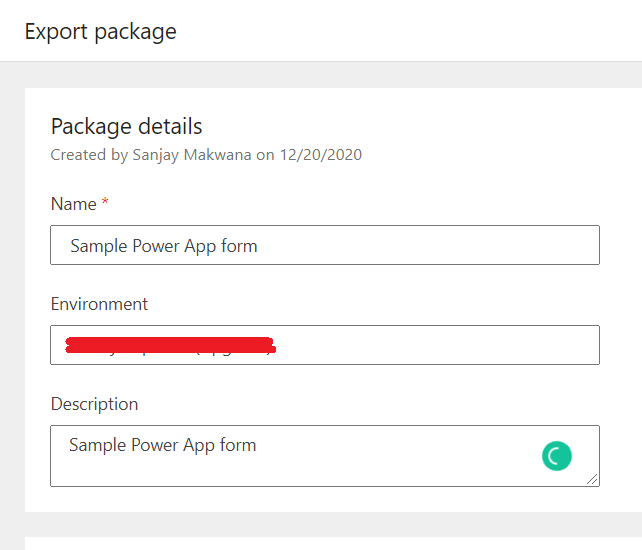The image size is (642, 550).
Task: Click the green Grammarly icon in Description
Action: (557, 457)
